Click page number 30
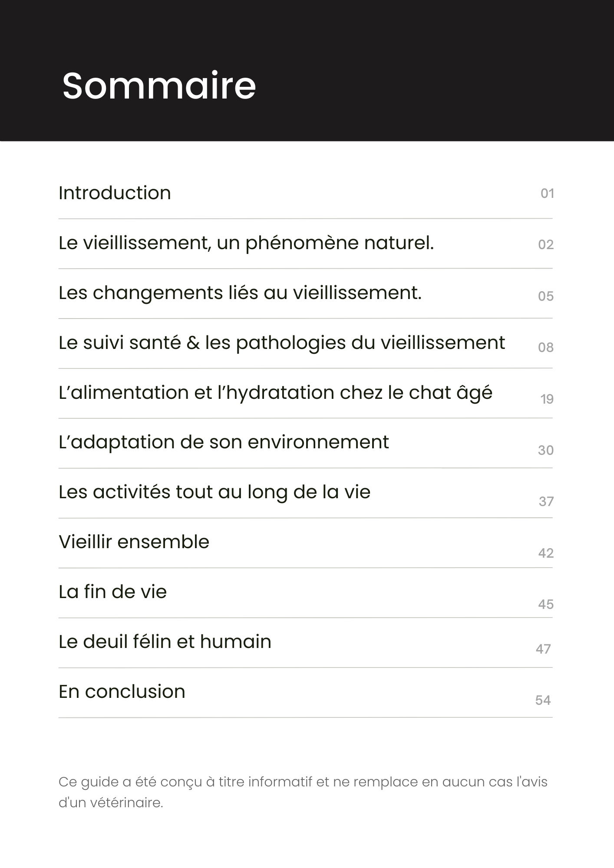Viewport: 614px width, 868px height. [546, 450]
